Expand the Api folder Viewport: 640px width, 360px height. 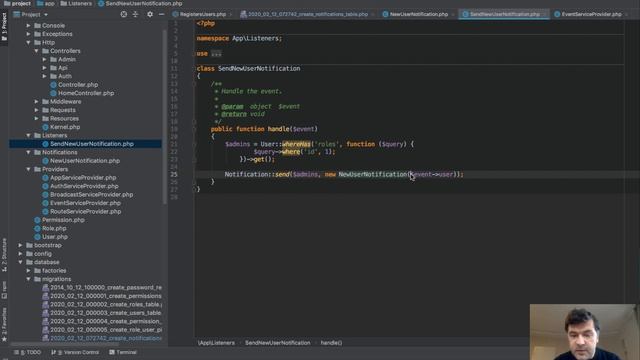coord(44,68)
